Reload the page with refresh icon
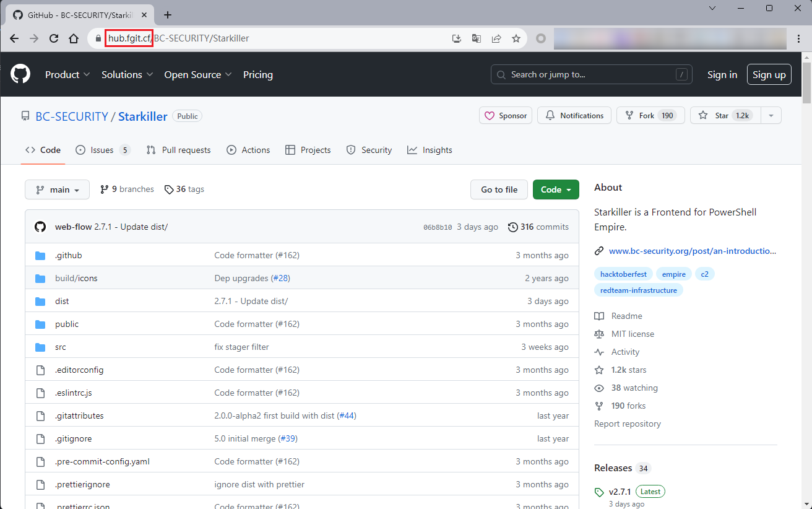812x509 pixels. click(54, 38)
